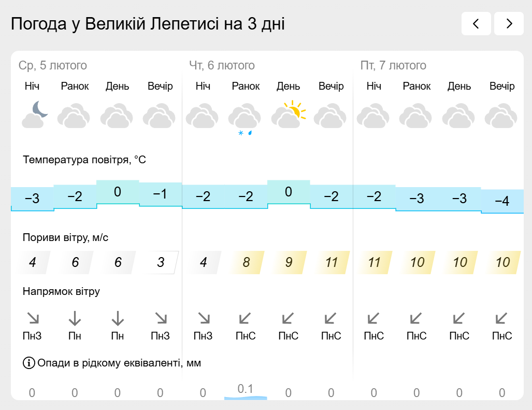This screenshot has width=532, height=410.
Task: Click the page title Погода у Великій Лепетисі
Action: 116,23
